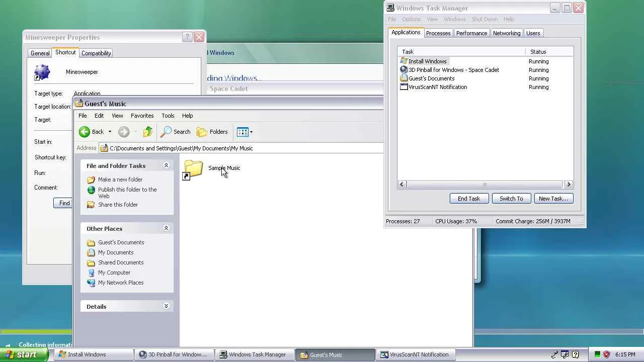
Task: Open the Edit menu in Guest's Music
Action: 99,116
